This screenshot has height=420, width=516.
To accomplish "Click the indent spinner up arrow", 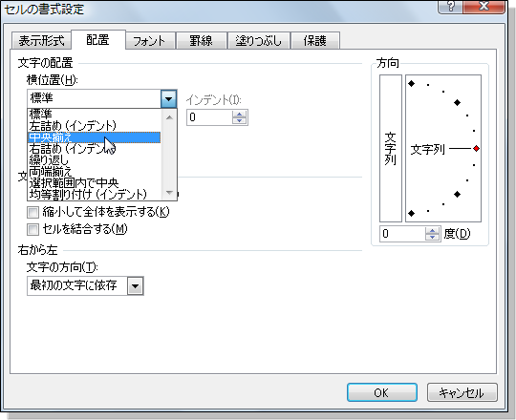I will click(x=239, y=114).
